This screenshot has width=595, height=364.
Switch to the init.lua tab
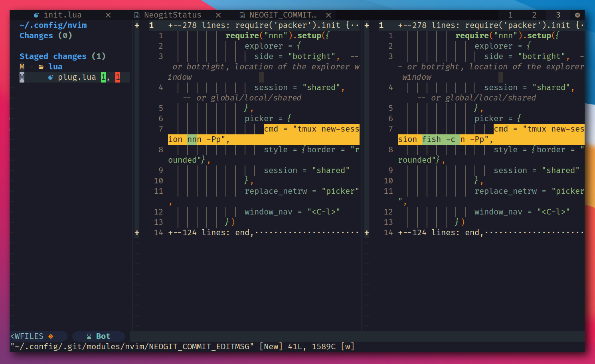[x=63, y=15]
